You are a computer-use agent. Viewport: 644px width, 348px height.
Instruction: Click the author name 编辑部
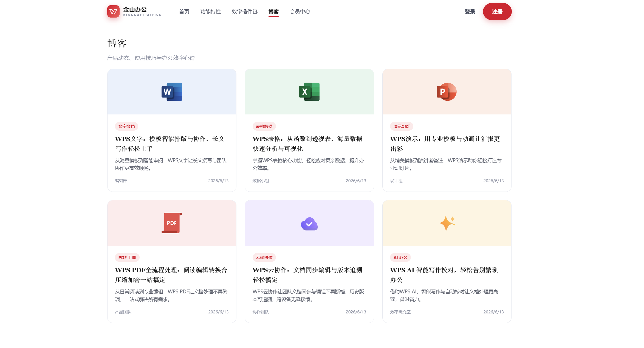pos(121,181)
